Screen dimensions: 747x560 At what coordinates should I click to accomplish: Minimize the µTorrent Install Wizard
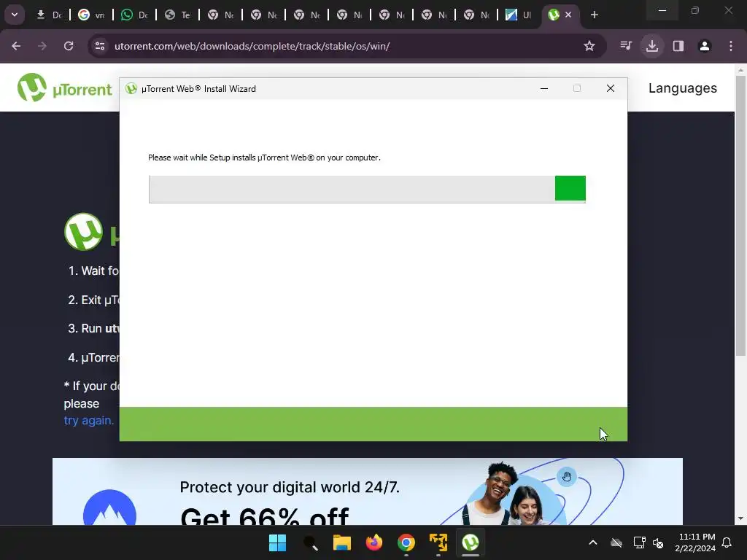click(x=544, y=88)
